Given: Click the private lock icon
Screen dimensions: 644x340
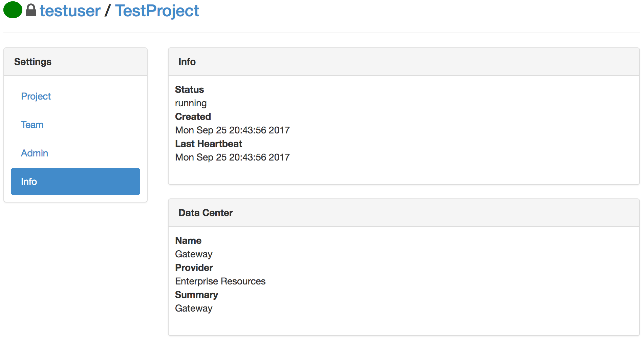Looking at the screenshot, I should click(31, 10).
